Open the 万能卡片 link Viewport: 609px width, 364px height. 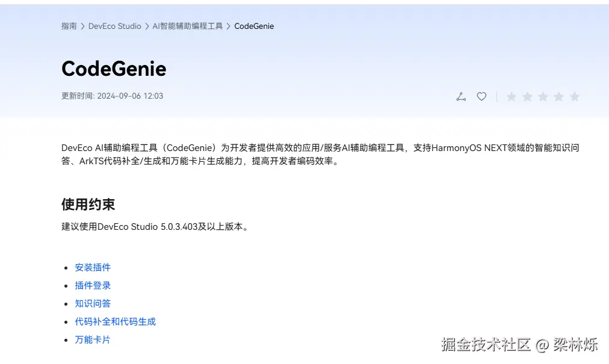click(x=92, y=339)
